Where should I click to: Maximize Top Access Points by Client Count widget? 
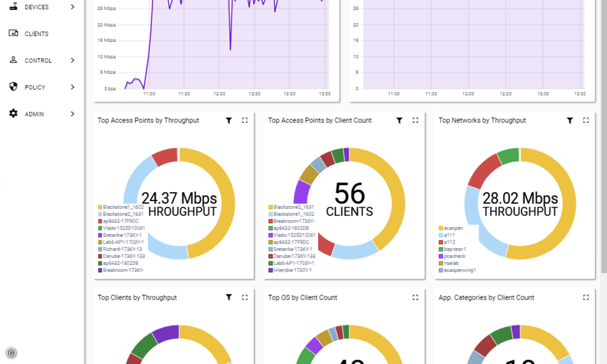415,120
